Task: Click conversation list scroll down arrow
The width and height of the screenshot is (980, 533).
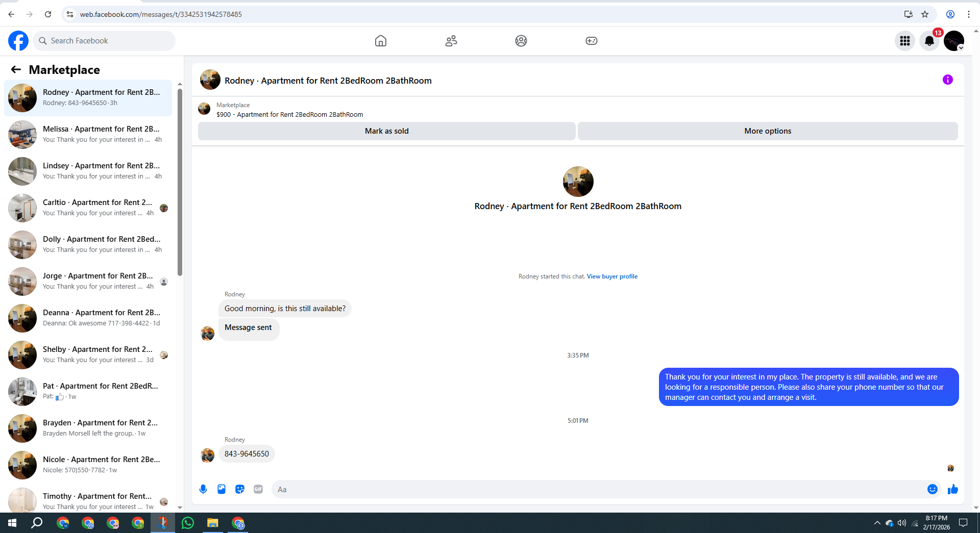Action: point(180,507)
